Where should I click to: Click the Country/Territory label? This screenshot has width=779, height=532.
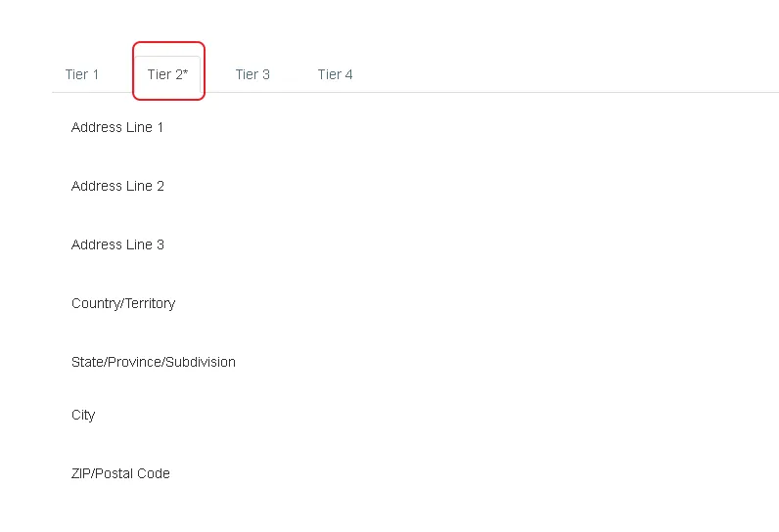pyautogui.click(x=123, y=303)
